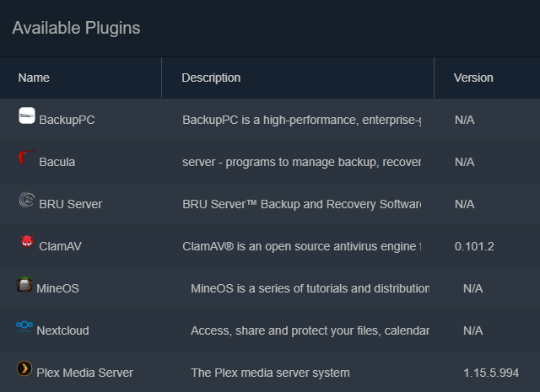
Task: Select the MineOS plugin name
Action: point(57,288)
